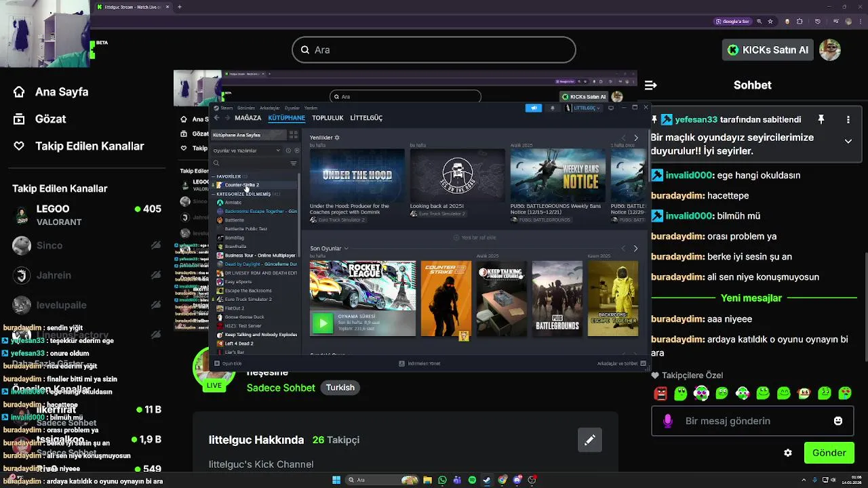Expand the pinned message chevron
The image size is (868, 488).
coord(848,141)
